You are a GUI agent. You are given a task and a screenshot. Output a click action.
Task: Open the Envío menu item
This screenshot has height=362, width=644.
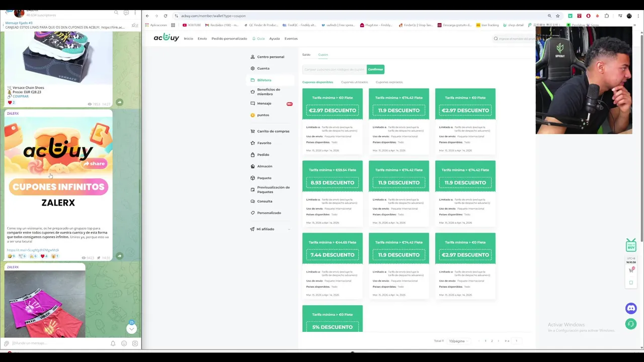[202, 39]
